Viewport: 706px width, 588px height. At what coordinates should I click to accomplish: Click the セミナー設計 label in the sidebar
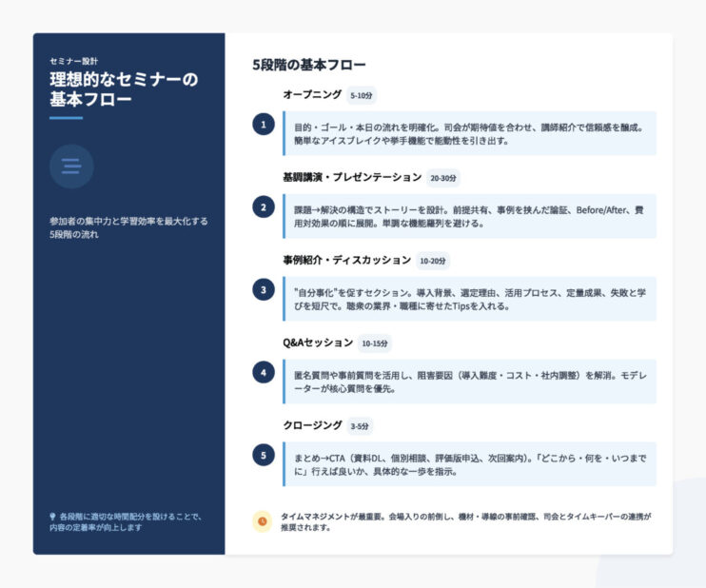[x=73, y=61]
